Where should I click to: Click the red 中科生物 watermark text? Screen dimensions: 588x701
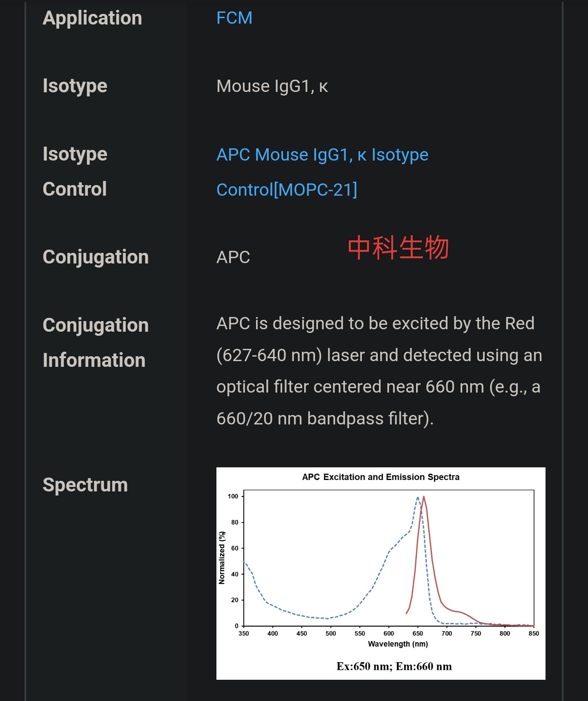point(398,248)
